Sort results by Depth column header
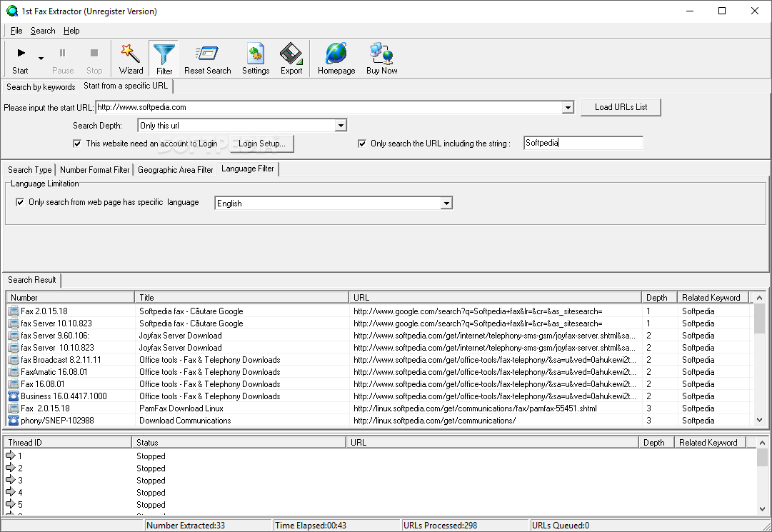Image resolution: width=772 pixels, height=532 pixels. (659, 298)
